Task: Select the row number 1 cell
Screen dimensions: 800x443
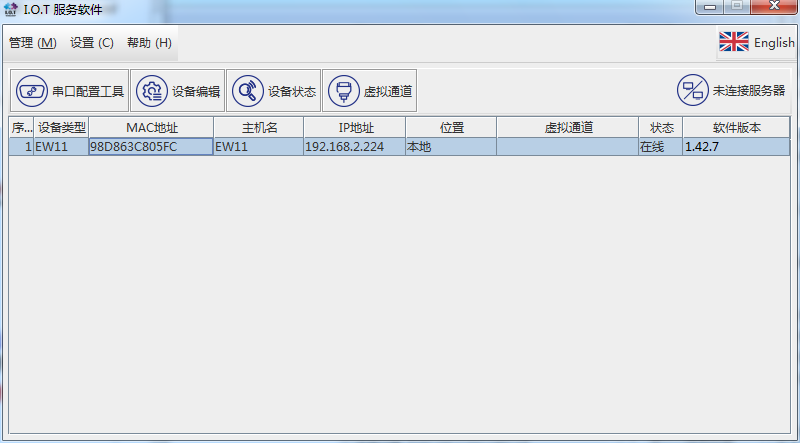Action: click(x=21, y=147)
